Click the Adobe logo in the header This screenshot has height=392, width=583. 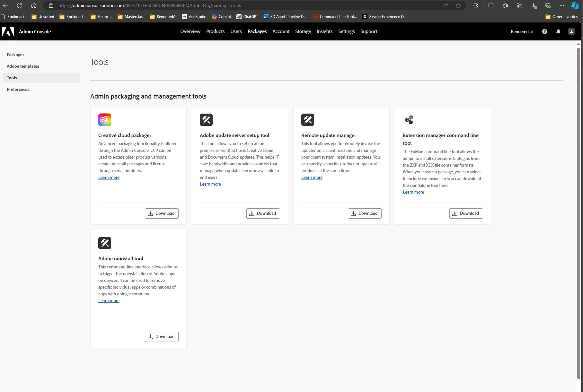click(x=8, y=31)
